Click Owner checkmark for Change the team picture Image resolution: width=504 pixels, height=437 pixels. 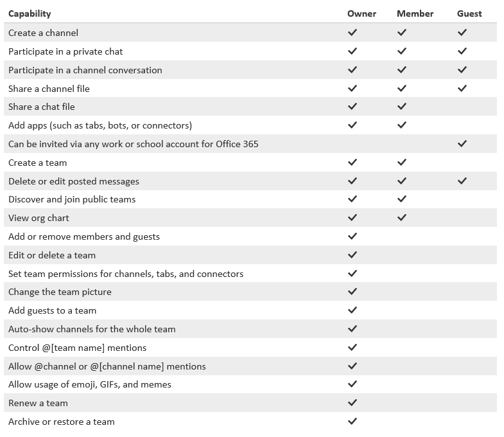tap(352, 292)
